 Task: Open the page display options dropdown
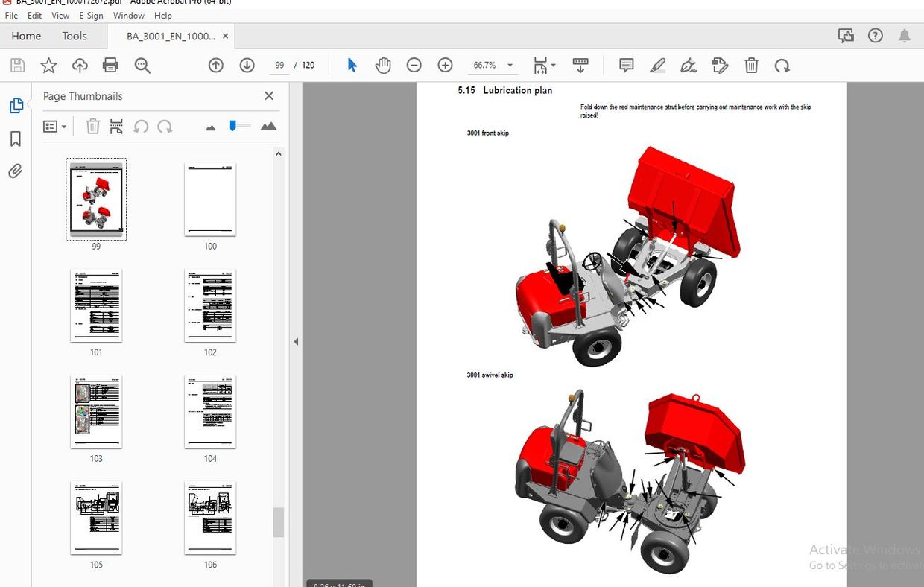tap(544, 65)
